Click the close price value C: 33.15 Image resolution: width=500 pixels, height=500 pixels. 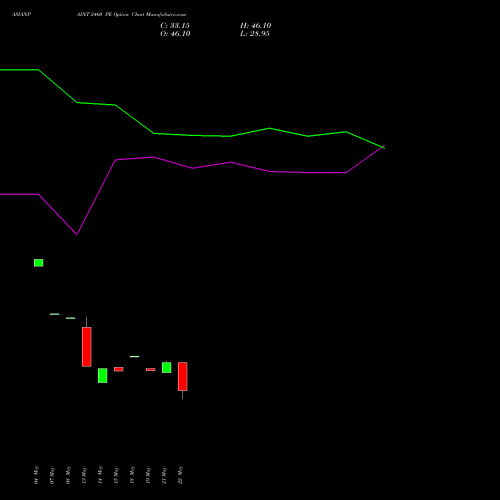(175, 26)
